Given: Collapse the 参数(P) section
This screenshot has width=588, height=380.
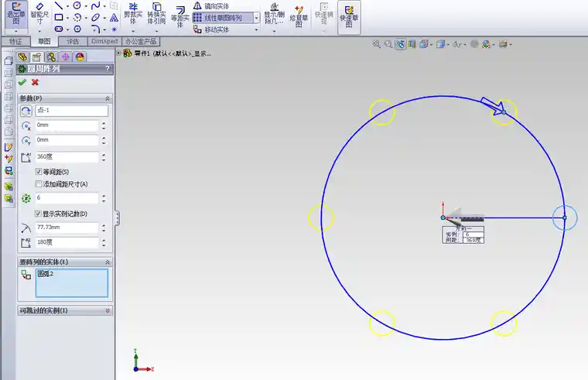Looking at the screenshot, I should coord(108,98).
